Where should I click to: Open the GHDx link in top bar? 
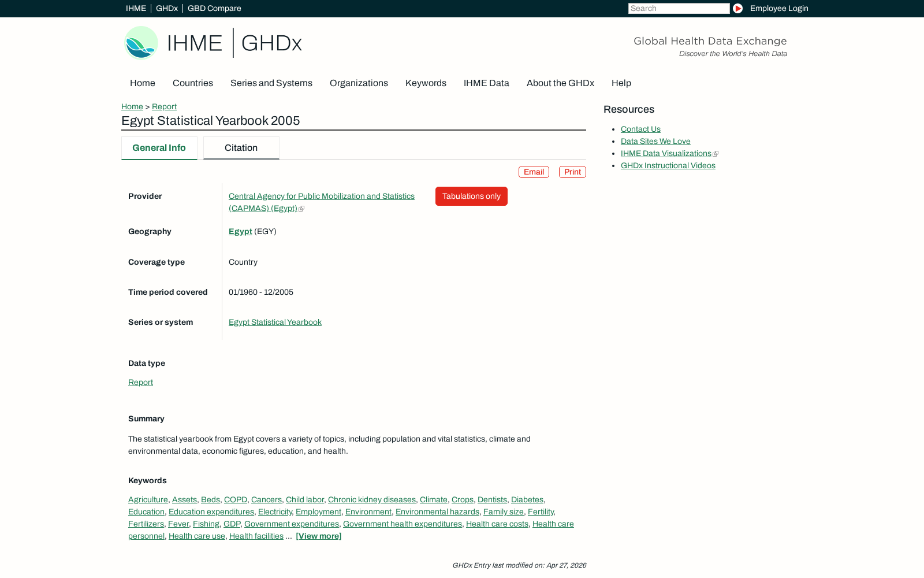(x=167, y=8)
